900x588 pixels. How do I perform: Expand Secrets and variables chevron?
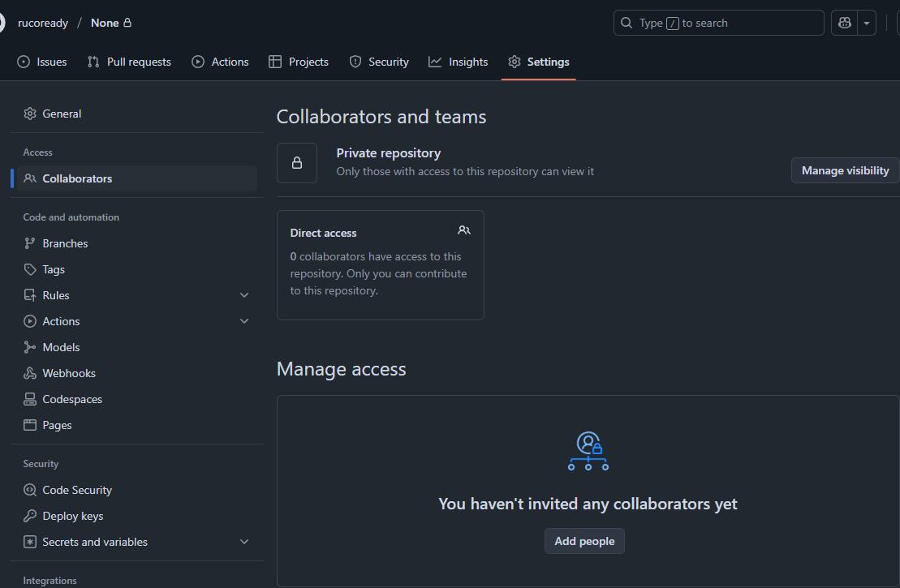pos(244,542)
